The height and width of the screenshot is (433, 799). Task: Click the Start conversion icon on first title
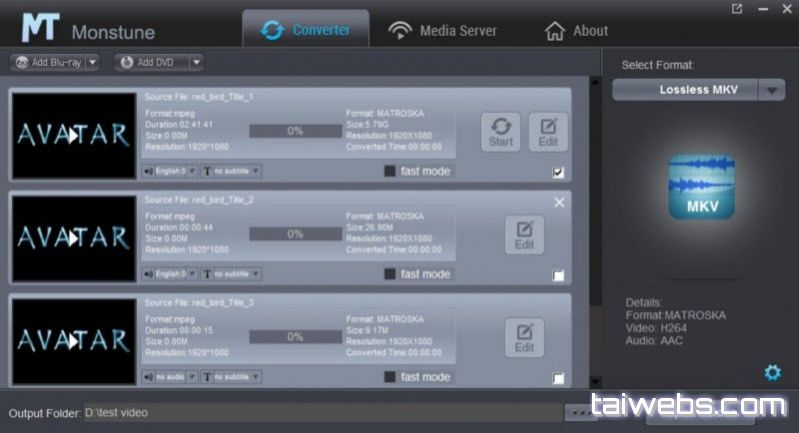[x=500, y=131]
